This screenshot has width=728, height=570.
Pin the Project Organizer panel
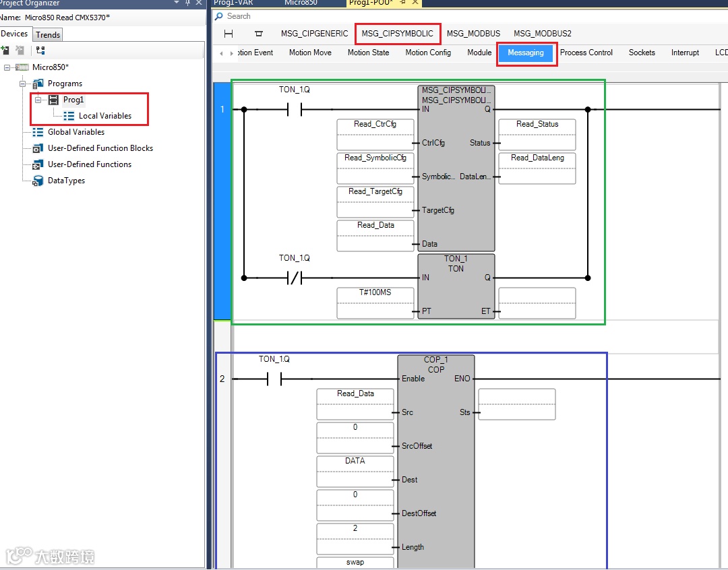pos(187,3)
